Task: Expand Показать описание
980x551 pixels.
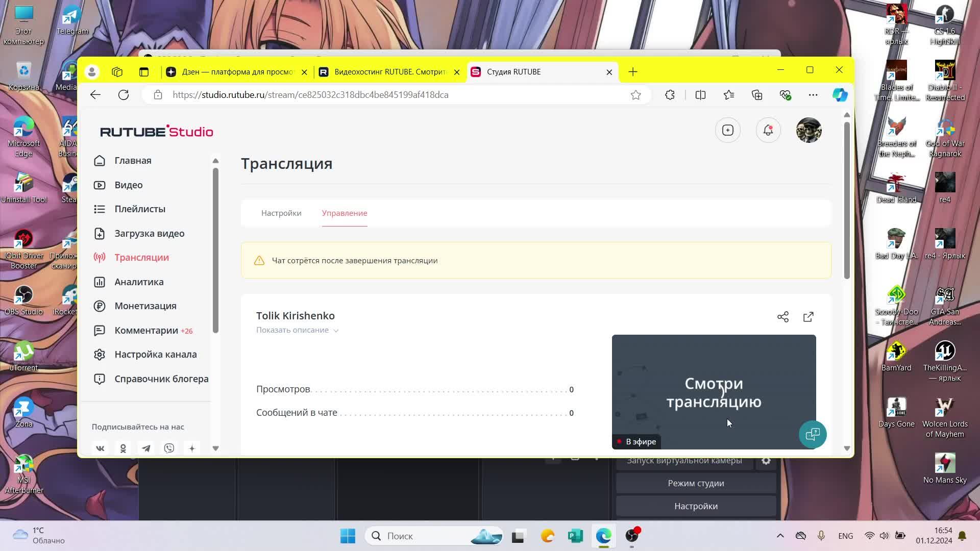Action: 297,330
